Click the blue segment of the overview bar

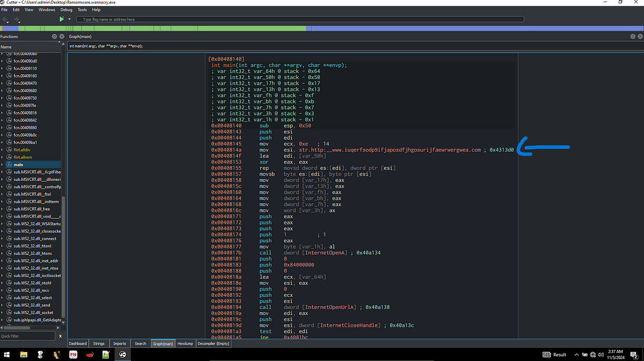473,28
